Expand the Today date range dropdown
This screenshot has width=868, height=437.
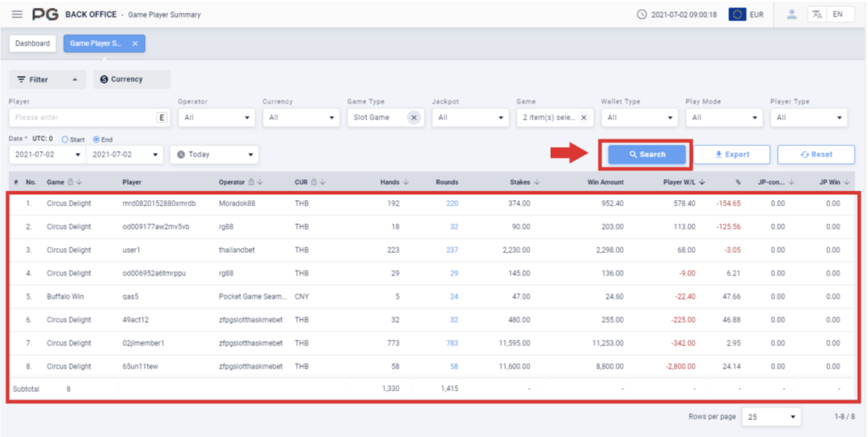214,155
